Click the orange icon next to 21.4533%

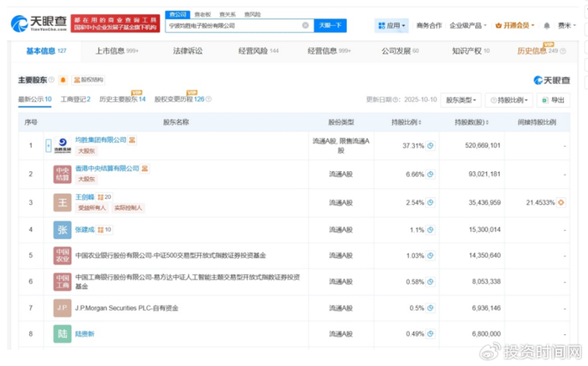[x=561, y=202]
